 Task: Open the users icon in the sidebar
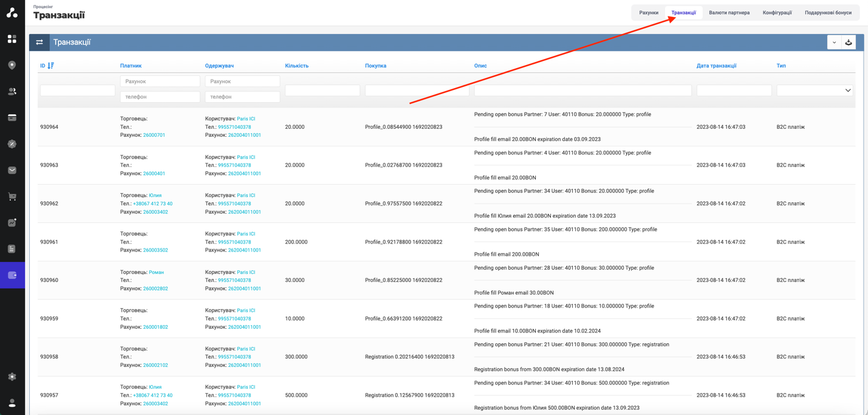12,91
